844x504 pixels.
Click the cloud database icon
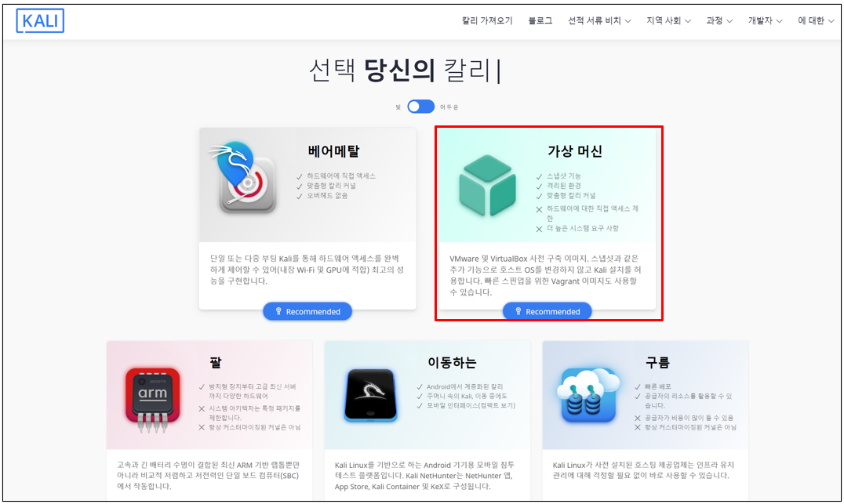(589, 396)
